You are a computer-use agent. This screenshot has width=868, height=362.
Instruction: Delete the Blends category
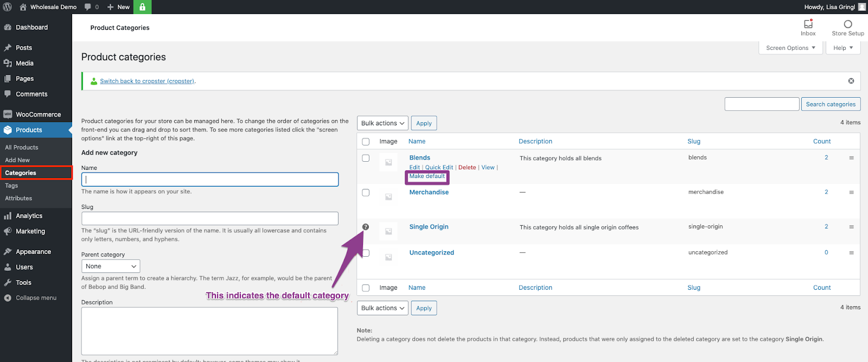pyautogui.click(x=467, y=168)
